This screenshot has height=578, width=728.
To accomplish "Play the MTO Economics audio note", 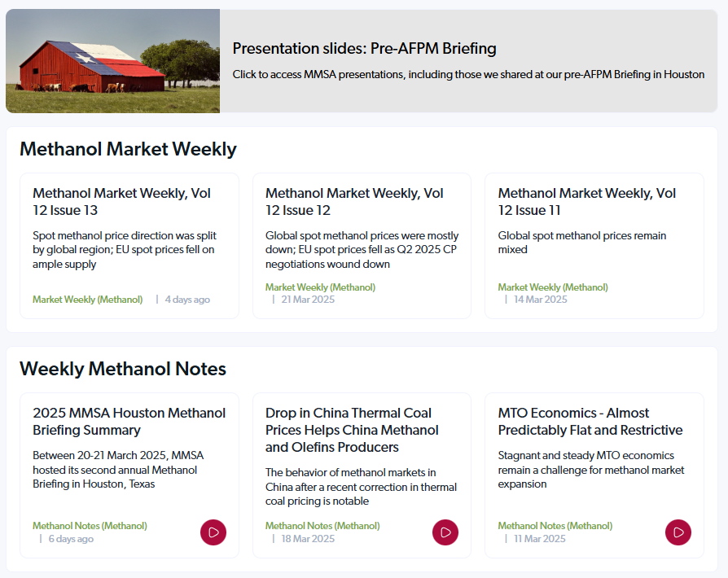I will point(678,532).
